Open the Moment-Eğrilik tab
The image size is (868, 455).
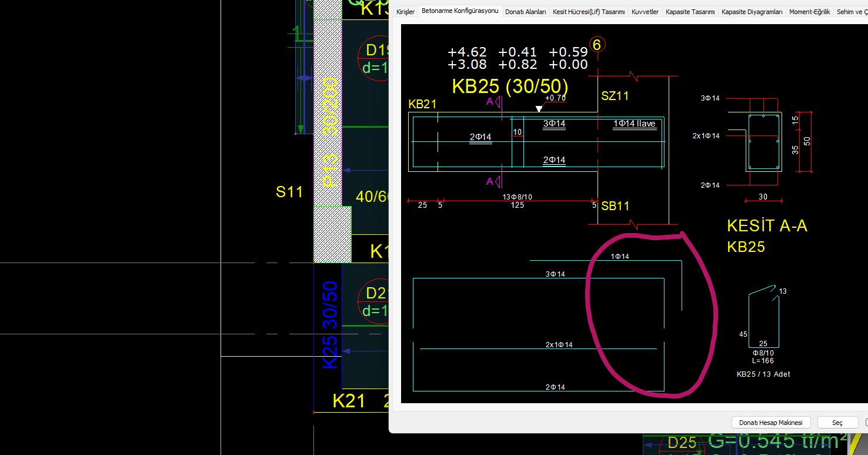(810, 12)
